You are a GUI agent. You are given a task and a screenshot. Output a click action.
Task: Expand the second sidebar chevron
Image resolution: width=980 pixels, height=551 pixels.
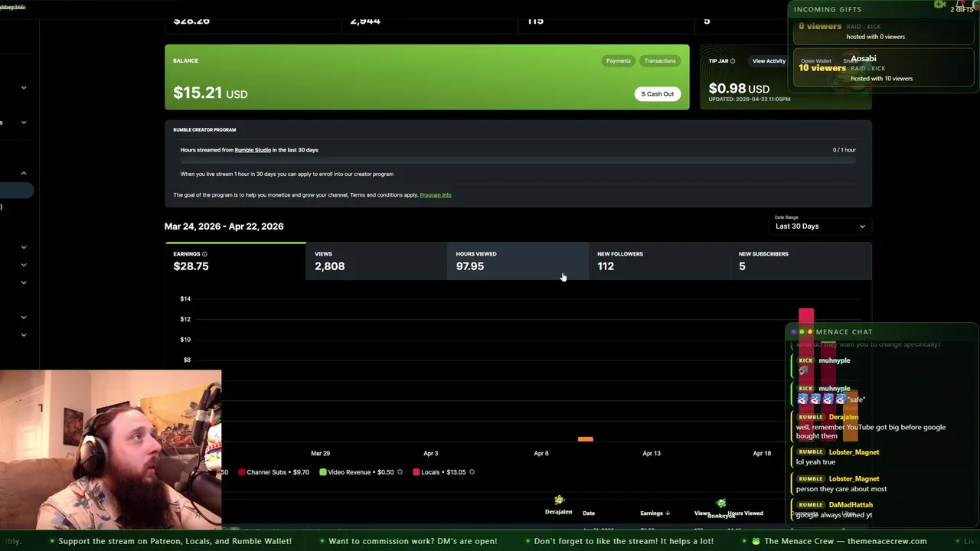(24, 122)
